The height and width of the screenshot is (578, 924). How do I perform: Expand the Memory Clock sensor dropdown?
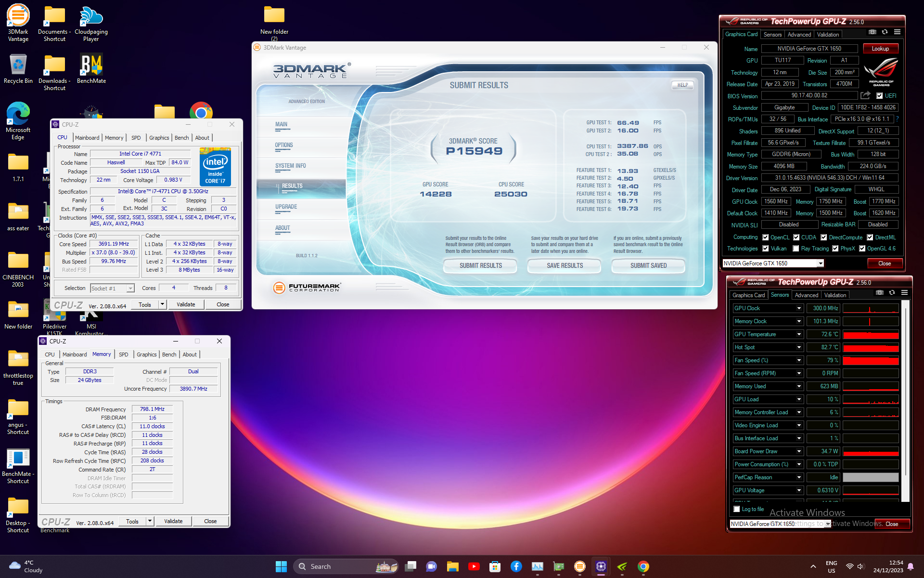click(x=799, y=321)
